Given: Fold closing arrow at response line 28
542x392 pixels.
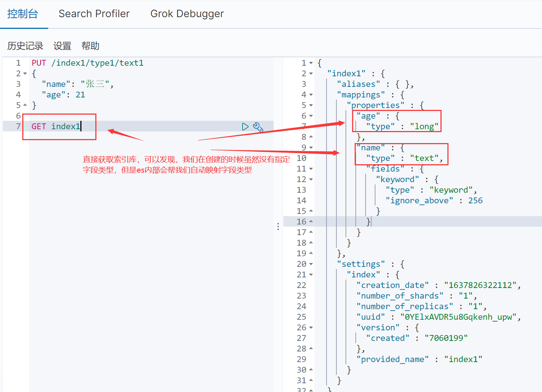Looking at the screenshot, I should click(311, 349).
